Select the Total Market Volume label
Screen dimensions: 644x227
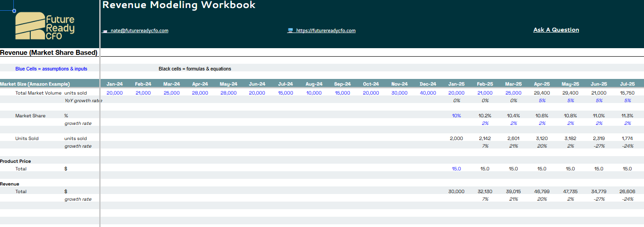pyautogui.click(x=38, y=93)
